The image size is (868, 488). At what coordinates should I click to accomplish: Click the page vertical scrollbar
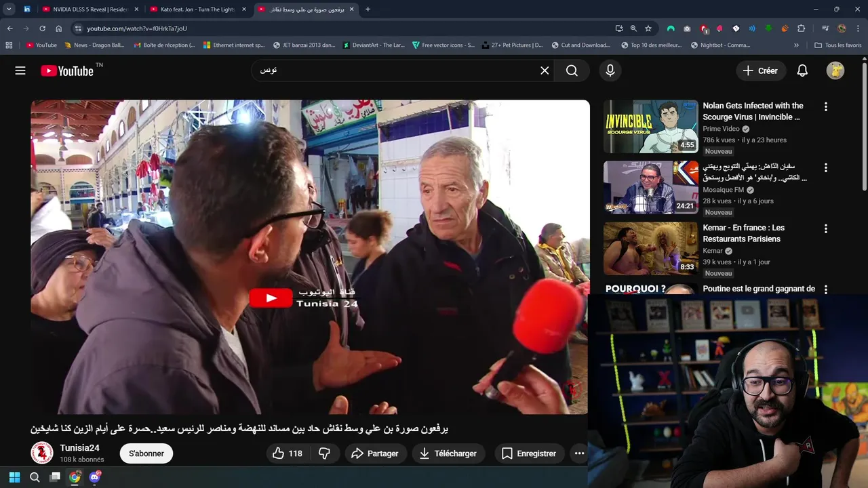[x=864, y=127]
